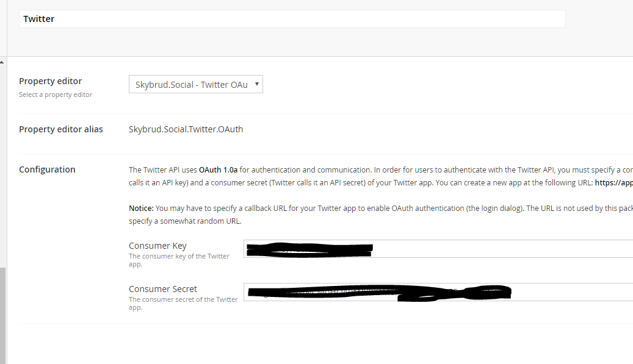Click the Consumer Key input field
The height and width of the screenshot is (364, 633).
[438, 249]
